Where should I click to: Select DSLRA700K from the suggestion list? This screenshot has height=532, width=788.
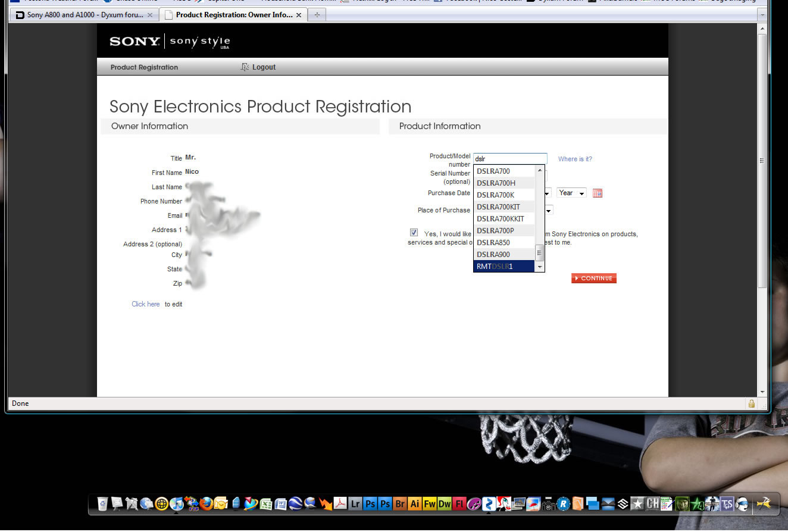(505, 195)
